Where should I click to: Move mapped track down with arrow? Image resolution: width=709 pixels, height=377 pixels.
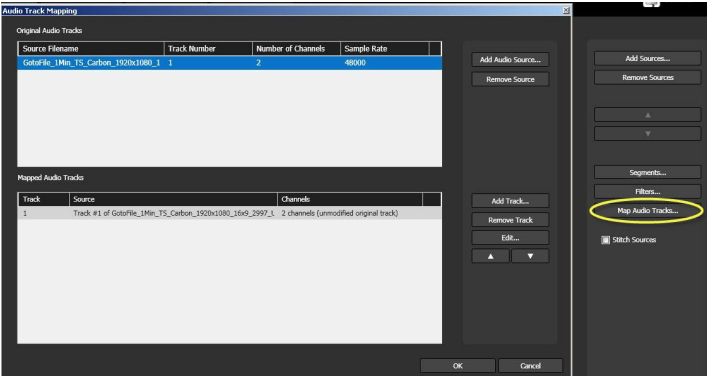pyautogui.click(x=530, y=256)
